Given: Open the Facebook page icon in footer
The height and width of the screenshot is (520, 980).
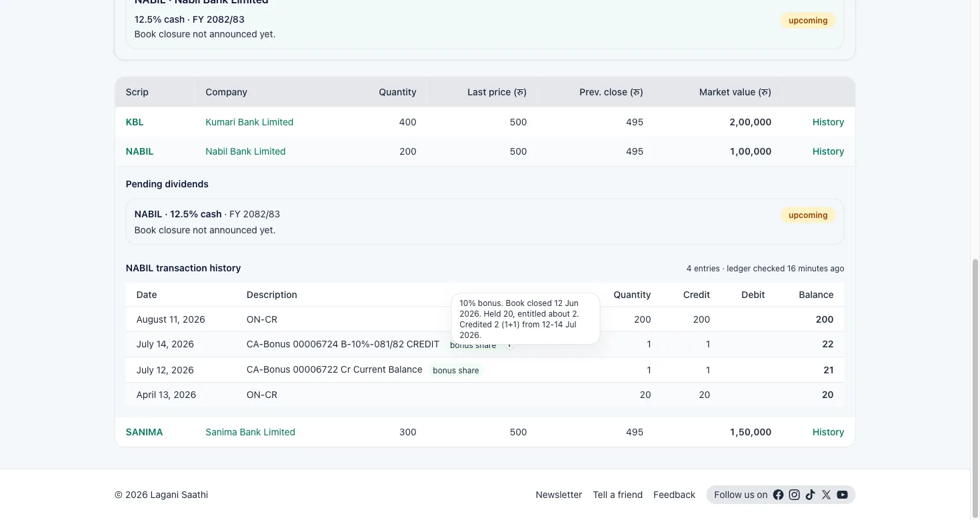Looking at the screenshot, I should [x=778, y=495].
